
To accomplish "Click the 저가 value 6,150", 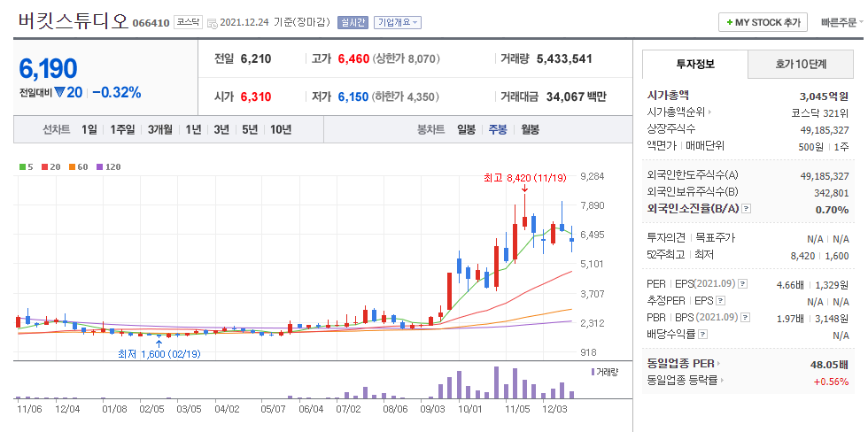I will pyautogui.click(x=353, y=96).
